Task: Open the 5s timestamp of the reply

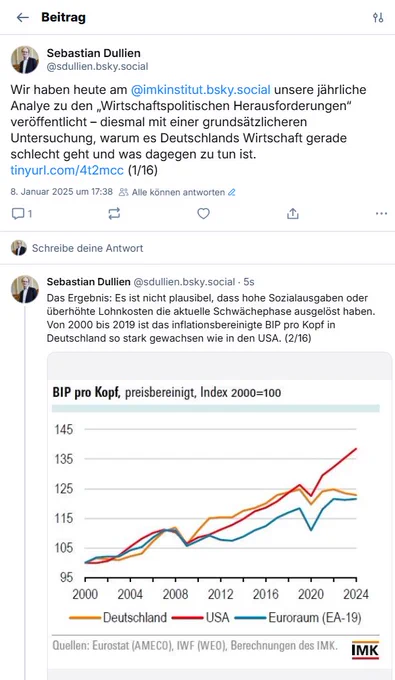Action: pyautogui.click(x=249, y=282)
